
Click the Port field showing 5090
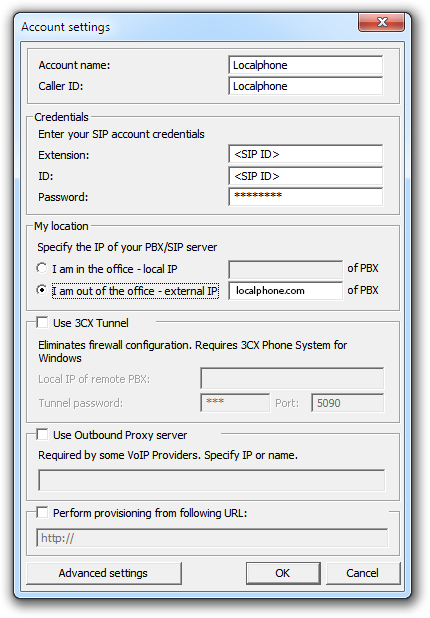[347, 403]
